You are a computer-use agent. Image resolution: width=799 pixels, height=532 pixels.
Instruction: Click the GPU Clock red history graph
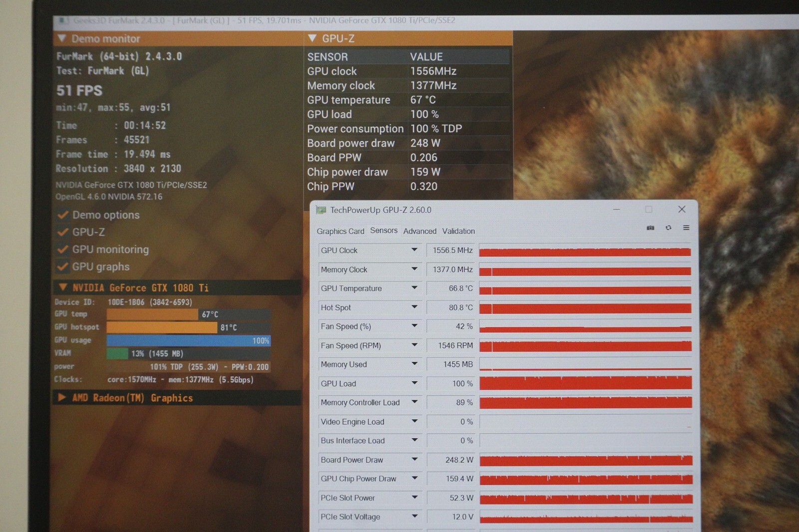click(585, 251)
